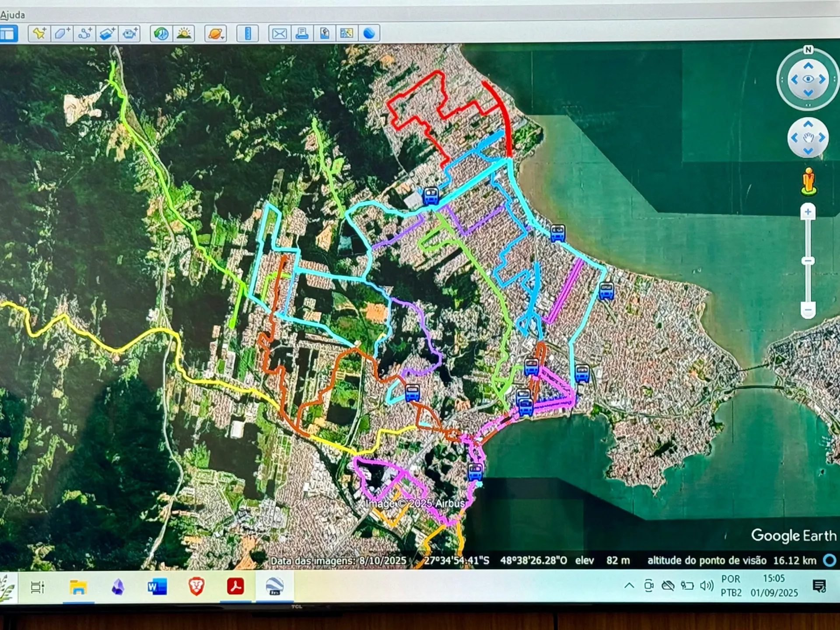The image size is (840, 630).
Task: Toggle historical imagery clock icon
Action: 161,33
